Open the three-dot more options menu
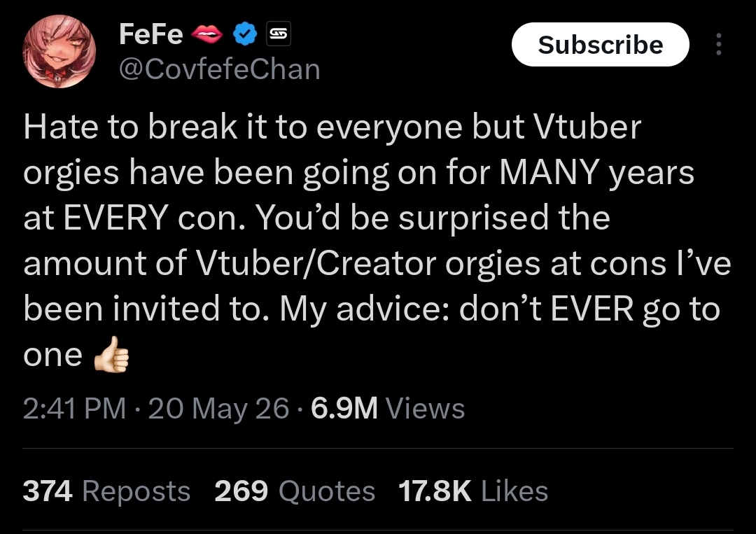The width and height of the screenshot is (756, 534). pos(718,44)
